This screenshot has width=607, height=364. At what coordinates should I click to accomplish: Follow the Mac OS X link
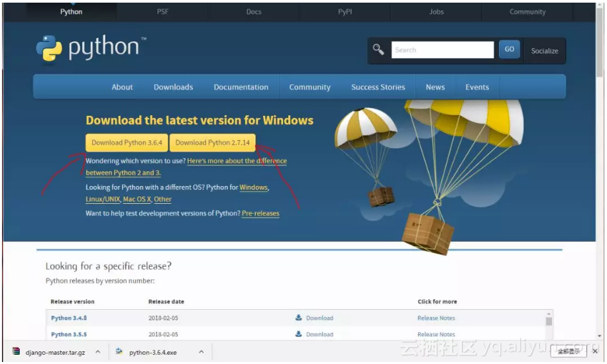coord(137,199)
